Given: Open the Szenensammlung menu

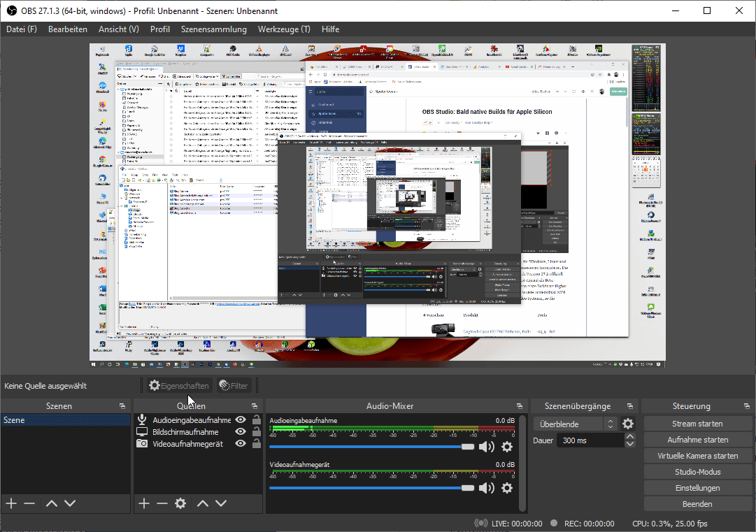Looking at the screenshot, I should click(214, 29).
